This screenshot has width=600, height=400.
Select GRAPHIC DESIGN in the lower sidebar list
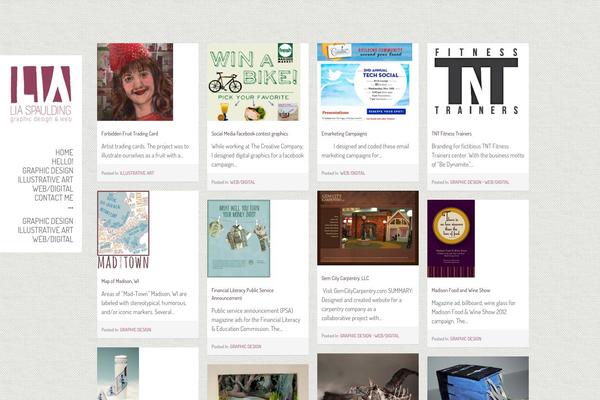pos(47,221)
